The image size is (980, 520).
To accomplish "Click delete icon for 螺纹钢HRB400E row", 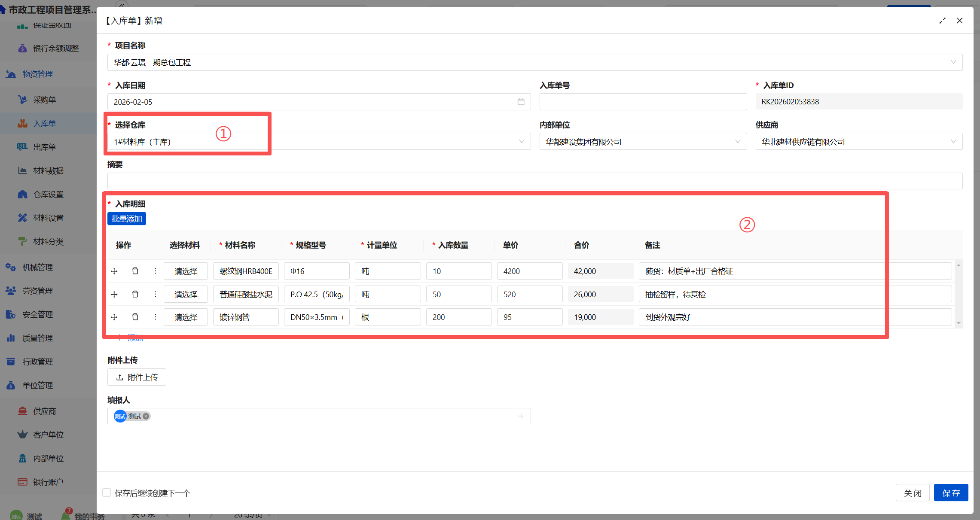I will [135, 271].
